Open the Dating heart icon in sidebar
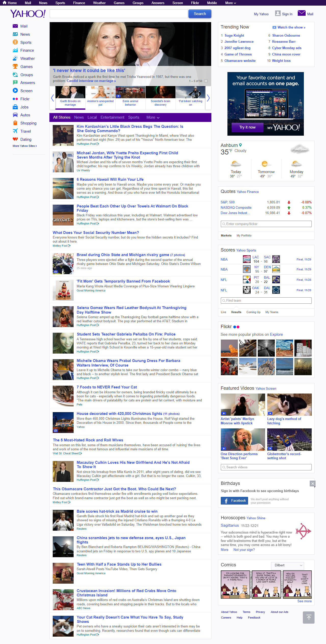This screenshot has width=326, height=644. tap(15, 139)
